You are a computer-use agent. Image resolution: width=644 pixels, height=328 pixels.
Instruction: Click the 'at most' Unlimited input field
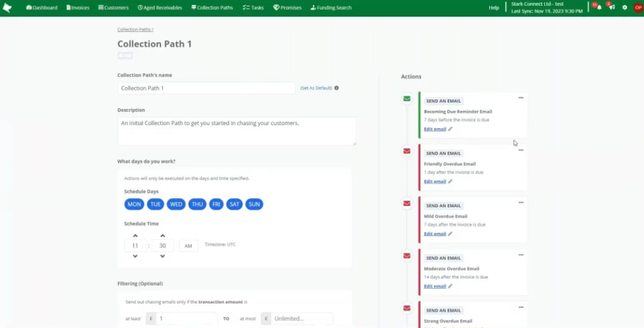pos(301,318)
